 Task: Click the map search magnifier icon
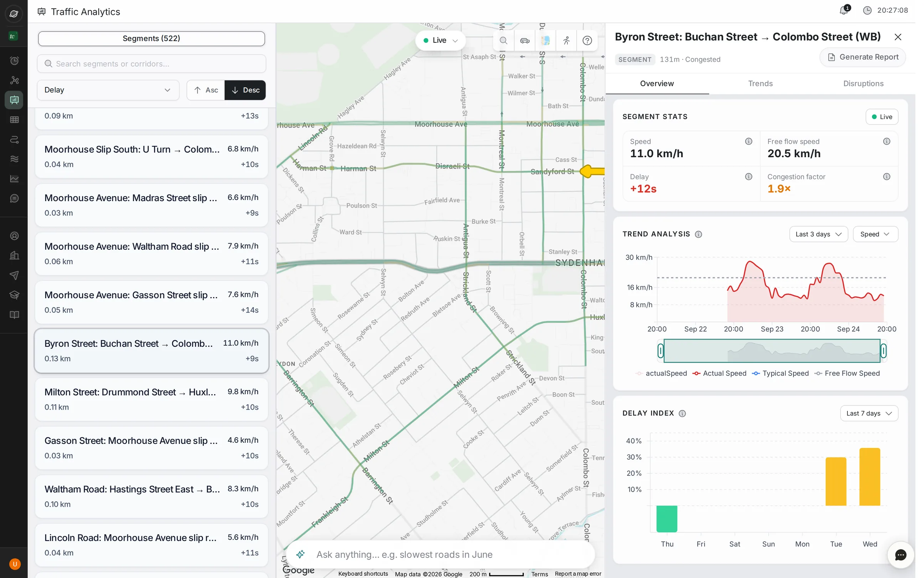(x=503, y=40)
